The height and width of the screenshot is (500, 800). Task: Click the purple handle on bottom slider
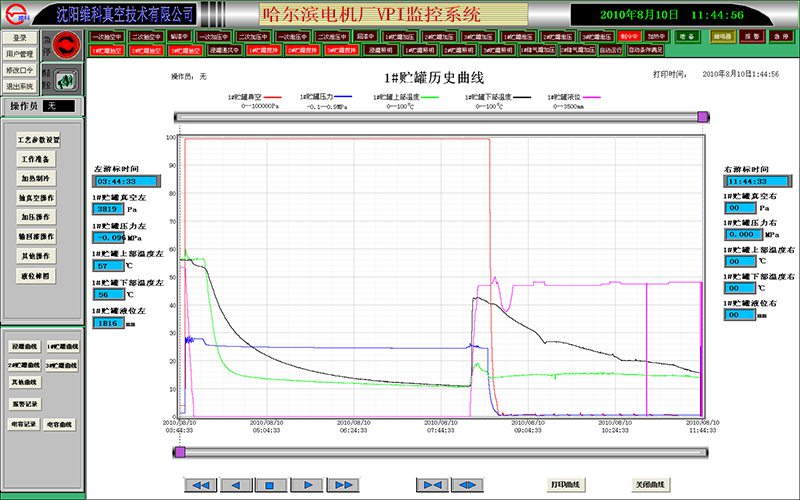click(x=178, y=452)
